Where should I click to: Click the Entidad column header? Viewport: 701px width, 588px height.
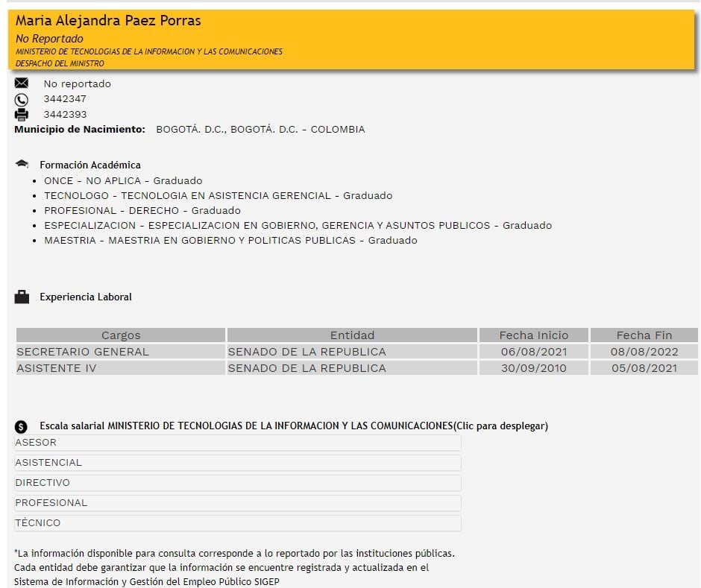click(x=352, y=335)
